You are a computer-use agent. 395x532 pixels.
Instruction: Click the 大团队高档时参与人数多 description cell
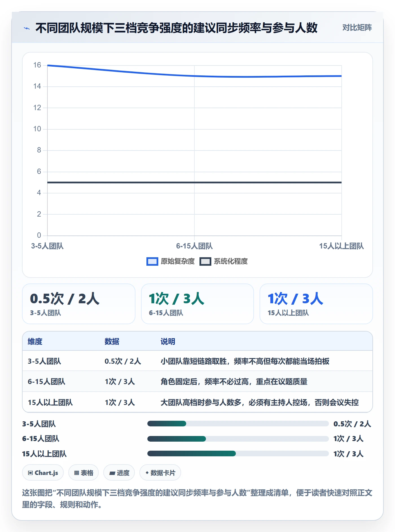pyautogui.click(x=260, y=402)
